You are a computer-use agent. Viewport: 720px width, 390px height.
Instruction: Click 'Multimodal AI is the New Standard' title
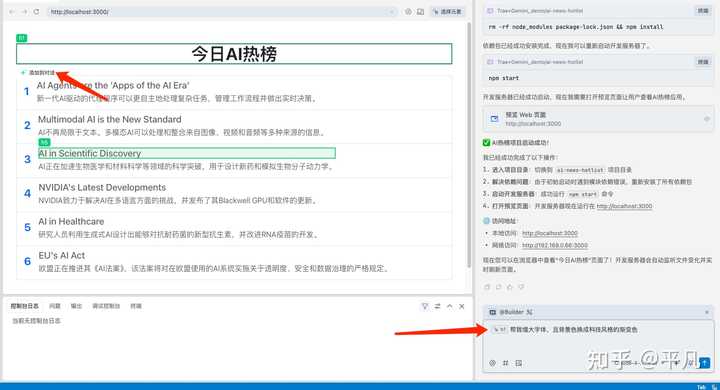click(x=110, y=119)
